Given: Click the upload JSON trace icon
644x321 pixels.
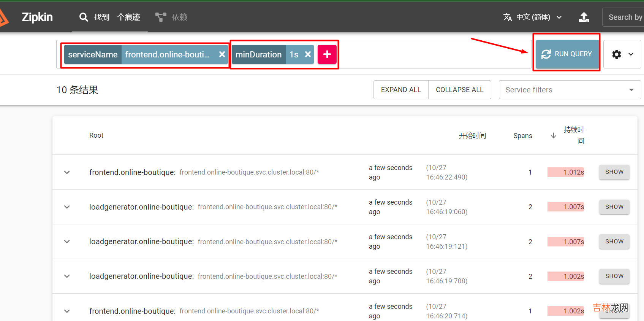Looking at the screenshot, I should (584, 17).
